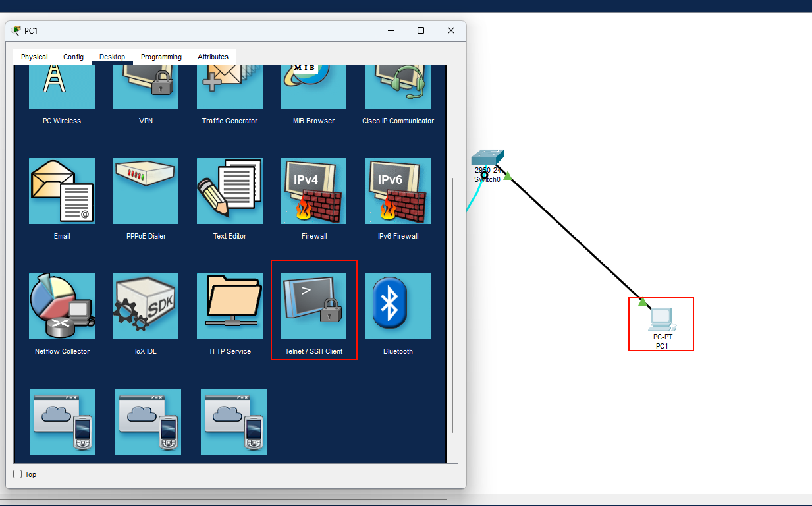
Task: Switch to the Config tab
Action: (73, 57)
